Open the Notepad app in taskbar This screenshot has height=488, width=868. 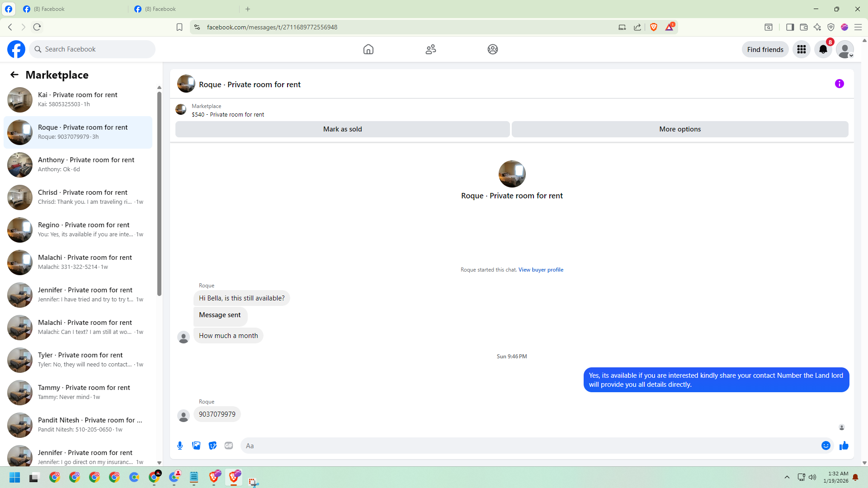(x=194, y=477)
